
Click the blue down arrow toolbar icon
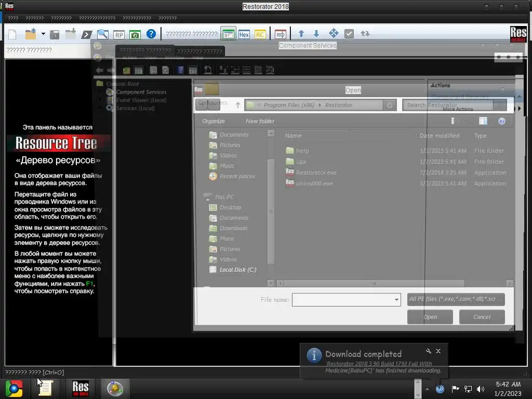coord(316,34)
